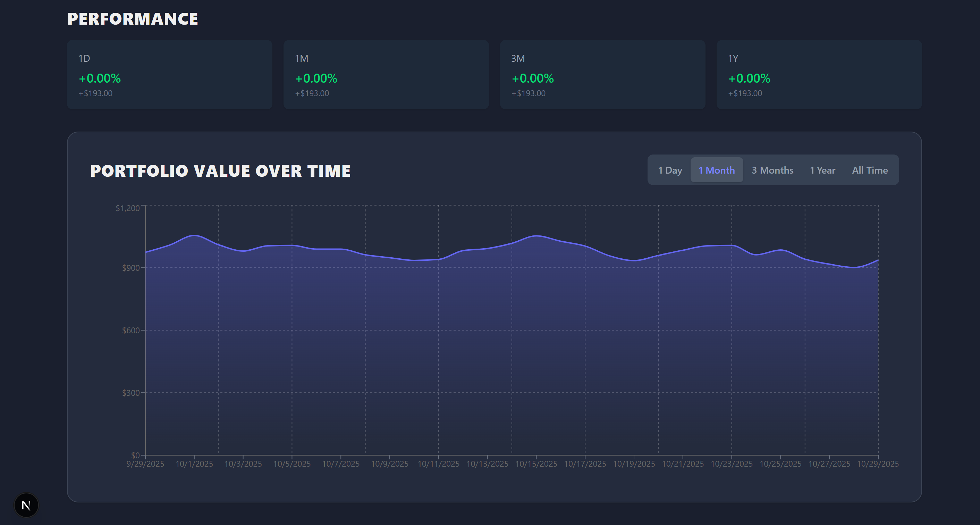The image size is (980, 525).
Task: Open the 1M performance card
Action: (x=386, y=75)
